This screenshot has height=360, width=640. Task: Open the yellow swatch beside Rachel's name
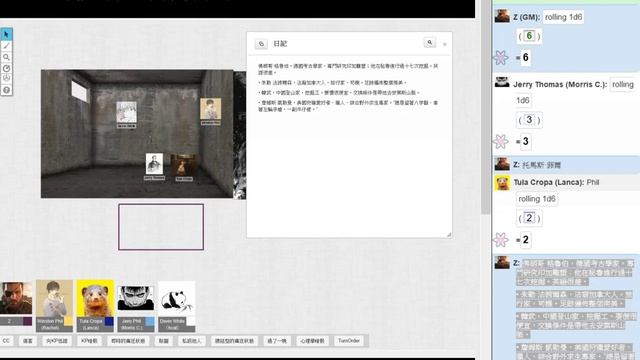(68, 322)
